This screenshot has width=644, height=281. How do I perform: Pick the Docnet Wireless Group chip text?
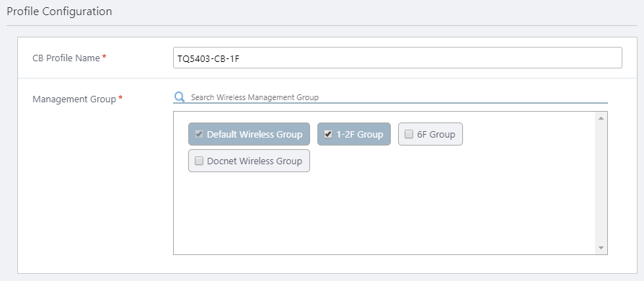tap(255, 161)
